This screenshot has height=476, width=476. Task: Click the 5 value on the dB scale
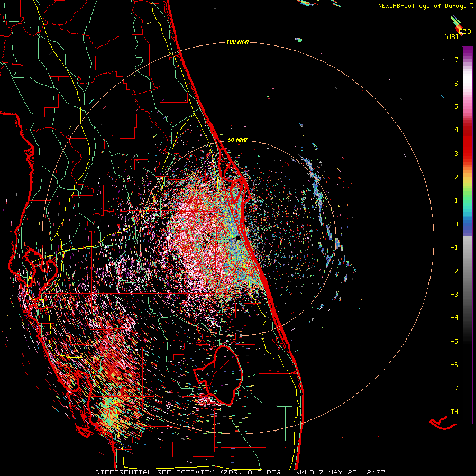point(456,106)
